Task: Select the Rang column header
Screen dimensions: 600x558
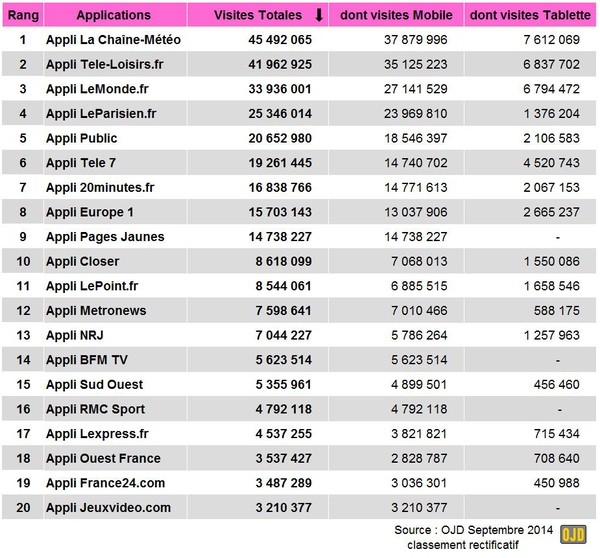Action: coord(23,15)
